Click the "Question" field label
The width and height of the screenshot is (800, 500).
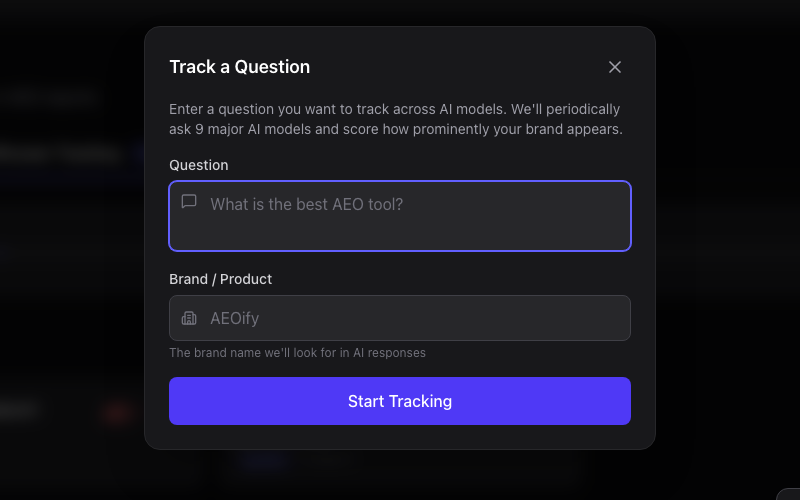tap(199, 165)
